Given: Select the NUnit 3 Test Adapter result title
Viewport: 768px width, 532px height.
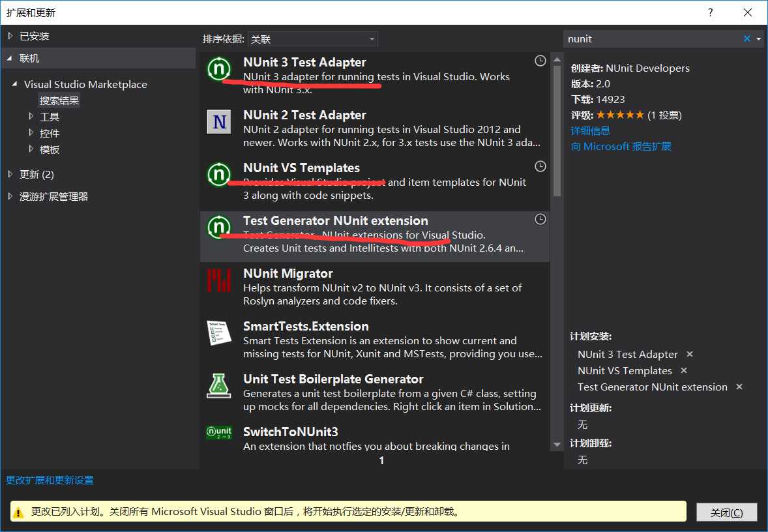Looking at the screenshot, I should click(304, 62).
